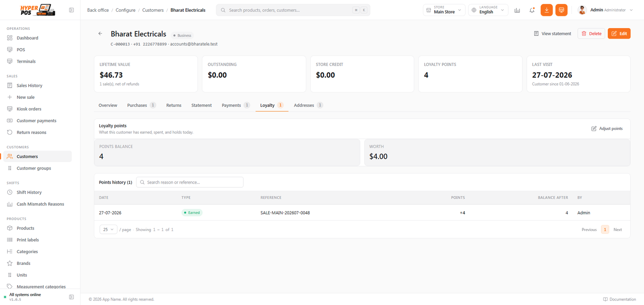The height and width of the screenshot is (305, 644).
Task: Click All systems online status
Action: point(25,295)
